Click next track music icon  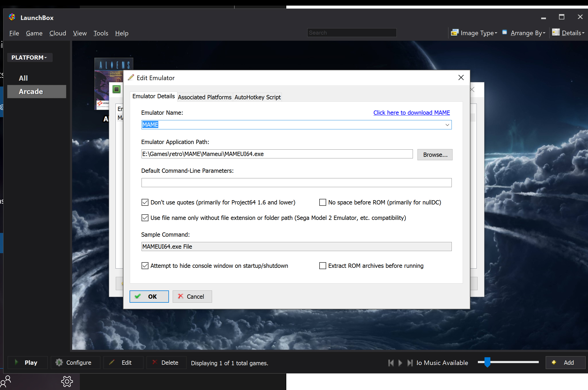[x=410, y=363]
